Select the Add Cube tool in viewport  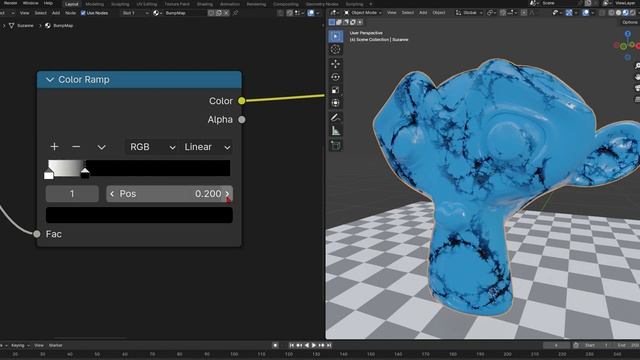click(336, 146)
